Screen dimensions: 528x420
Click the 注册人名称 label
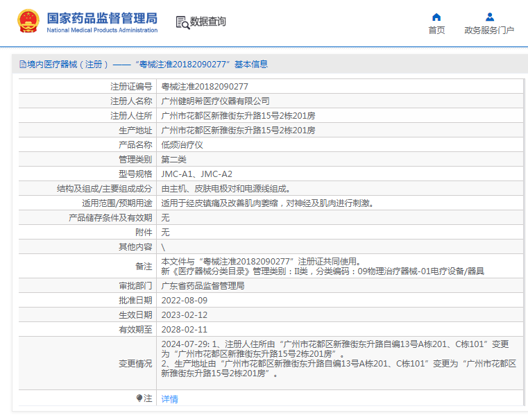coord(131,101)
